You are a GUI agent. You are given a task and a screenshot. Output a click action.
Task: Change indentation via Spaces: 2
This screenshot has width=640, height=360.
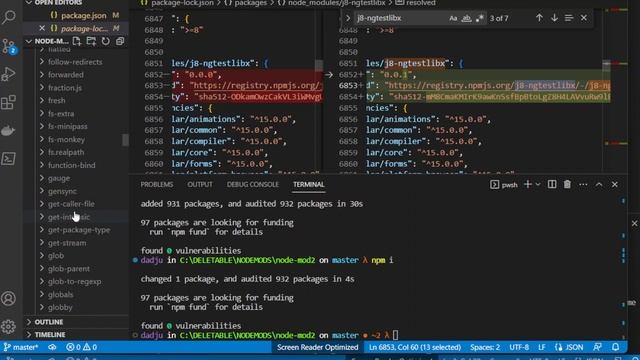click(485, 347)
